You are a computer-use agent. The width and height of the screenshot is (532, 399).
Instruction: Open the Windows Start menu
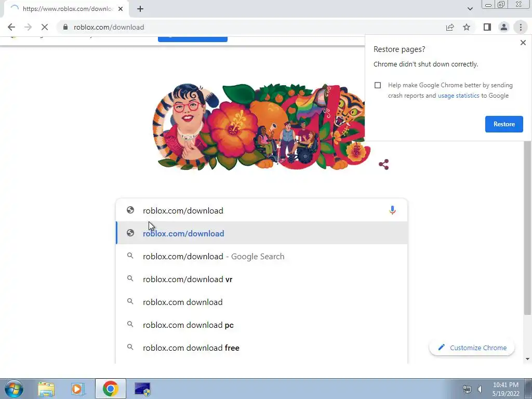click(x=14, y=389)
